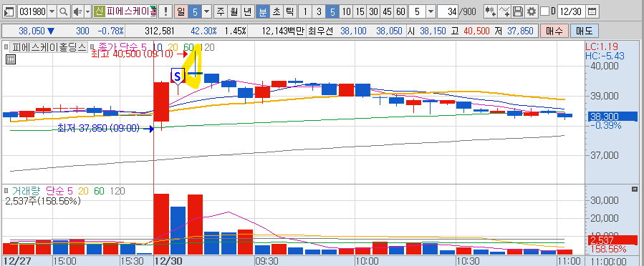Select the 월 monthly period button
The height and width of the screenshot is (266, 644).
234,11
